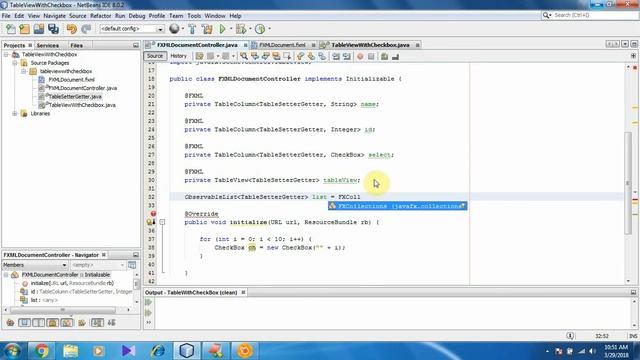Collapse the Source Packages node
The image size is (640, 360).
pyautogui.click(x=15, y=63)
